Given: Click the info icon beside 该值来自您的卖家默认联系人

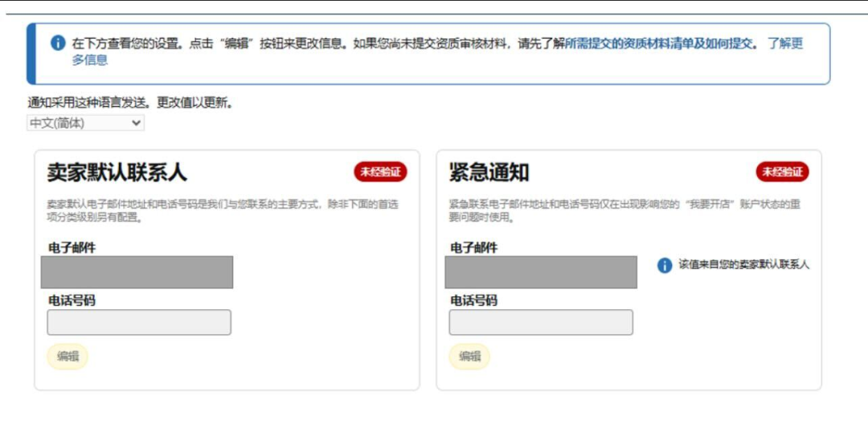Looking at the screenshot, I should click(x=665, y=266).
